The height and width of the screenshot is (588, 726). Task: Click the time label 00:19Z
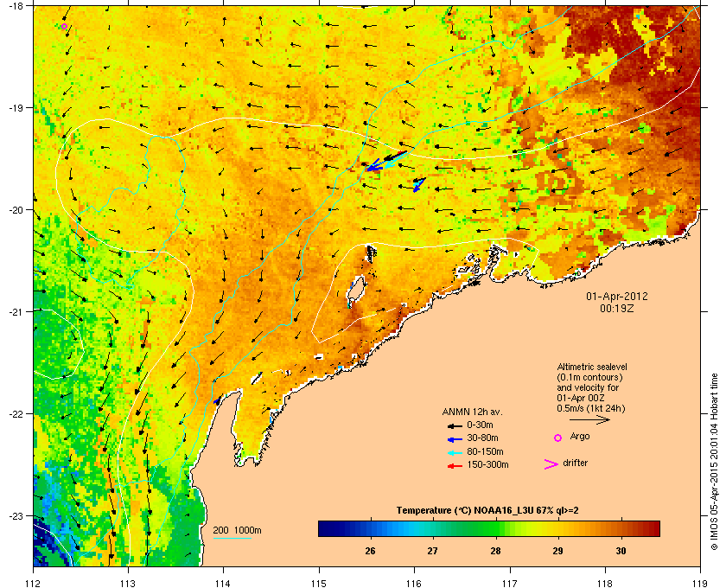[617, 308]
